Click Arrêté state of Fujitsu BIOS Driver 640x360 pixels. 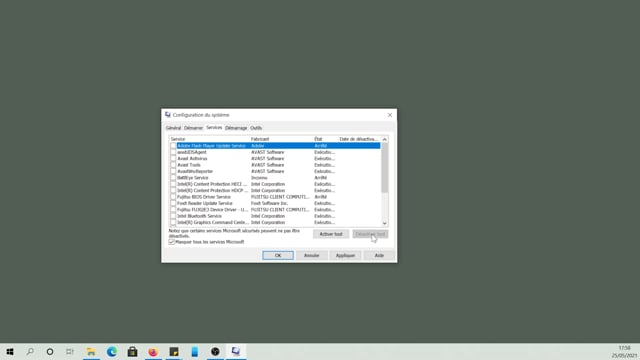(320, 197)
